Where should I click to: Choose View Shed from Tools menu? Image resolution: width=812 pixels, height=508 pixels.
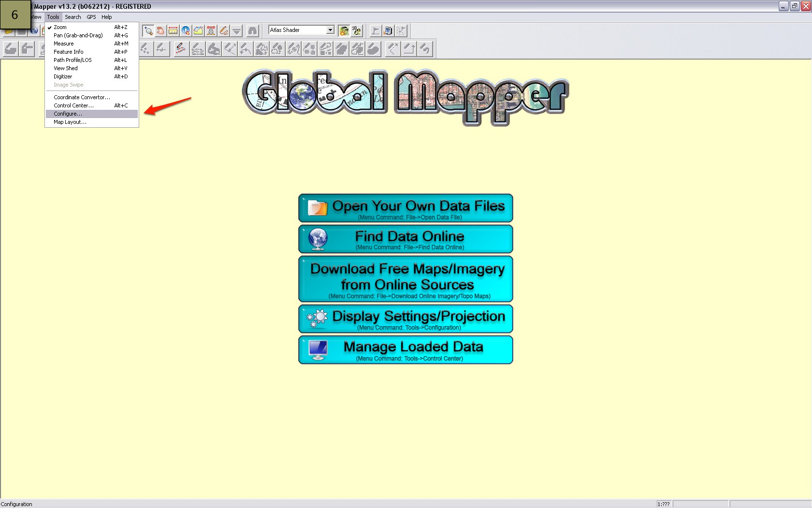[x=92, y=68]
